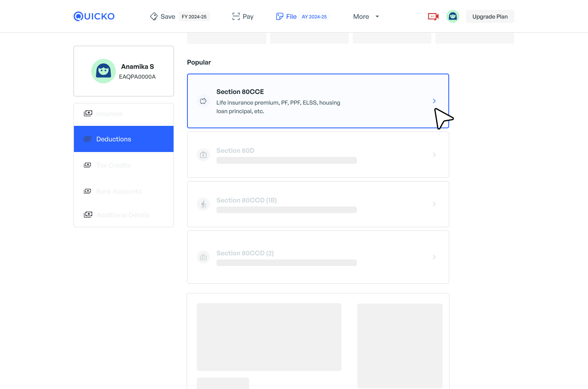Viewport: 588px width, 389px height.
Task: Expand the More dropdown menu
Action: click(366, 16)
